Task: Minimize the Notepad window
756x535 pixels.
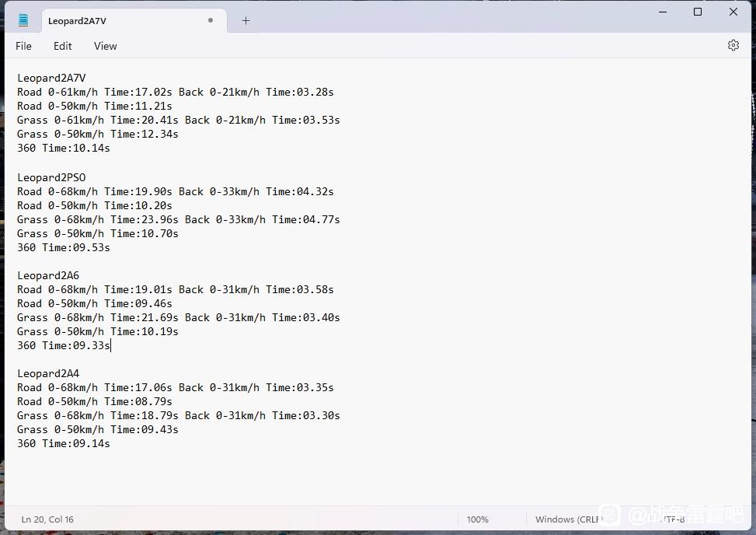Action: [x=663, y=12]
